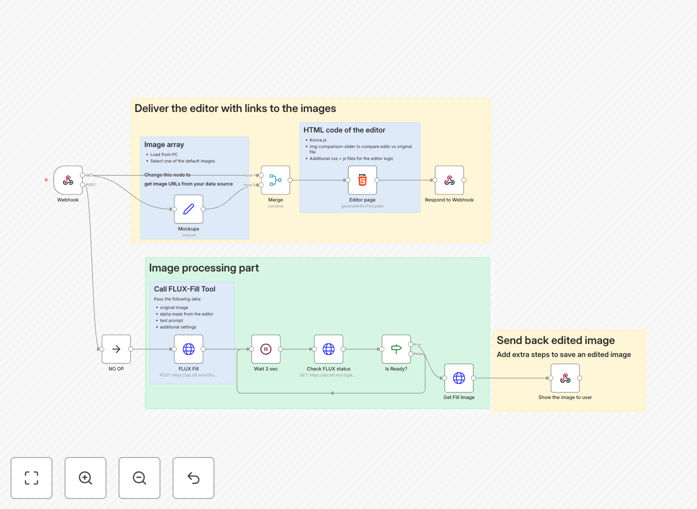Select the NO OP arrow node
This screenshot has height=509, width=697.
116,349
